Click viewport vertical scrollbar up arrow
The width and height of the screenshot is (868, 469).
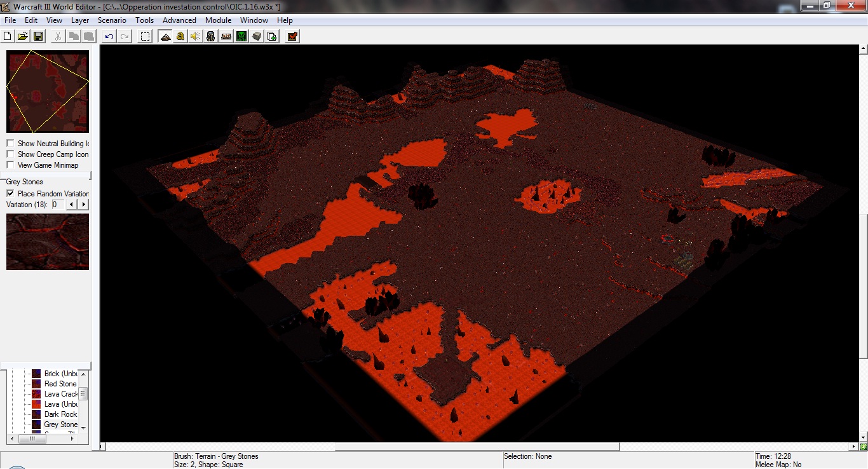point(863,48)
